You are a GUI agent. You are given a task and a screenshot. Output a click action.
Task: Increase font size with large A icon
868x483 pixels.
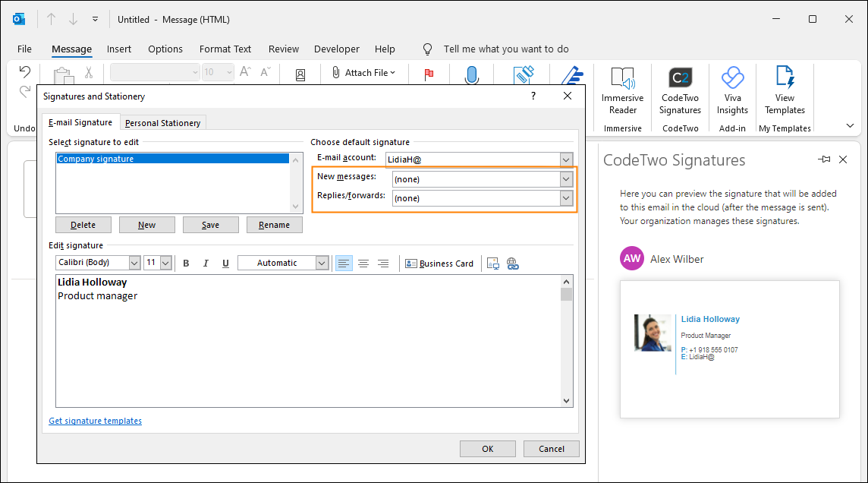245,72
